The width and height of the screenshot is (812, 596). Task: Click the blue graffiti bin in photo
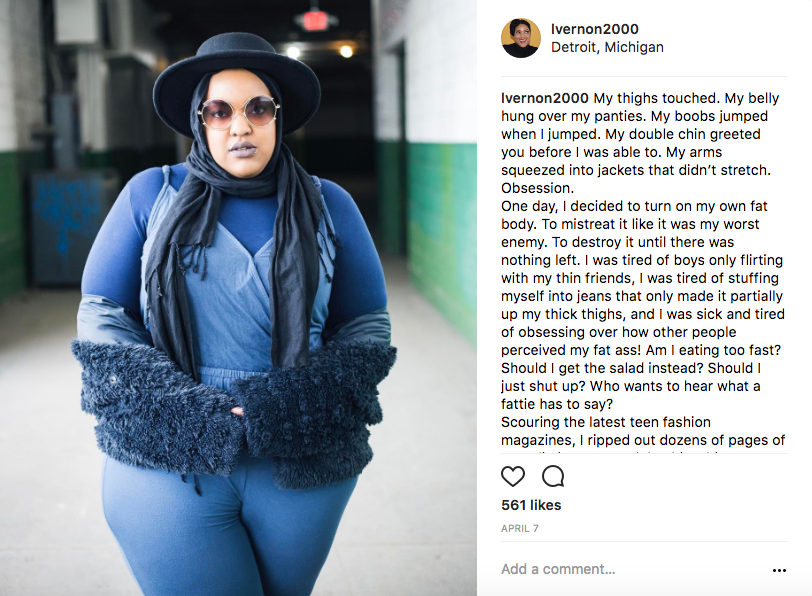click(x=72, y=228)
